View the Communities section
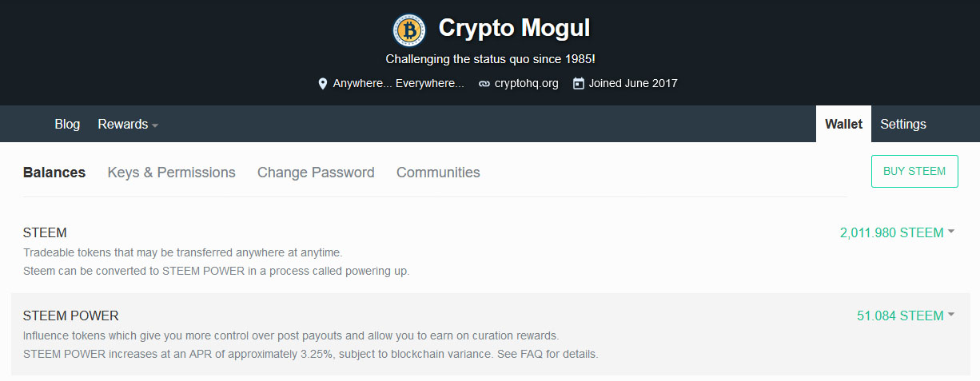 click(438, 173)
